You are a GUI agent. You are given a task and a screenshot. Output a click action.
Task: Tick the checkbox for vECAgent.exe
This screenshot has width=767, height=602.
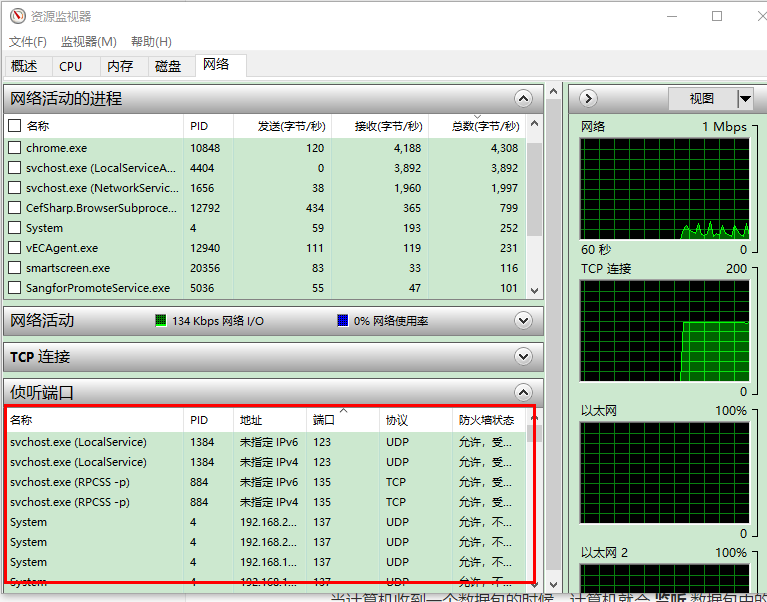(x=15, y=248)
